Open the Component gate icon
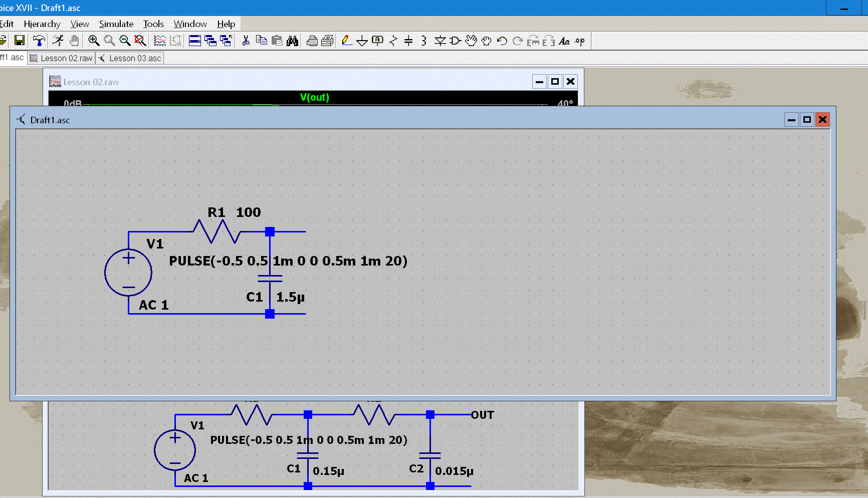 coord(455,41)
